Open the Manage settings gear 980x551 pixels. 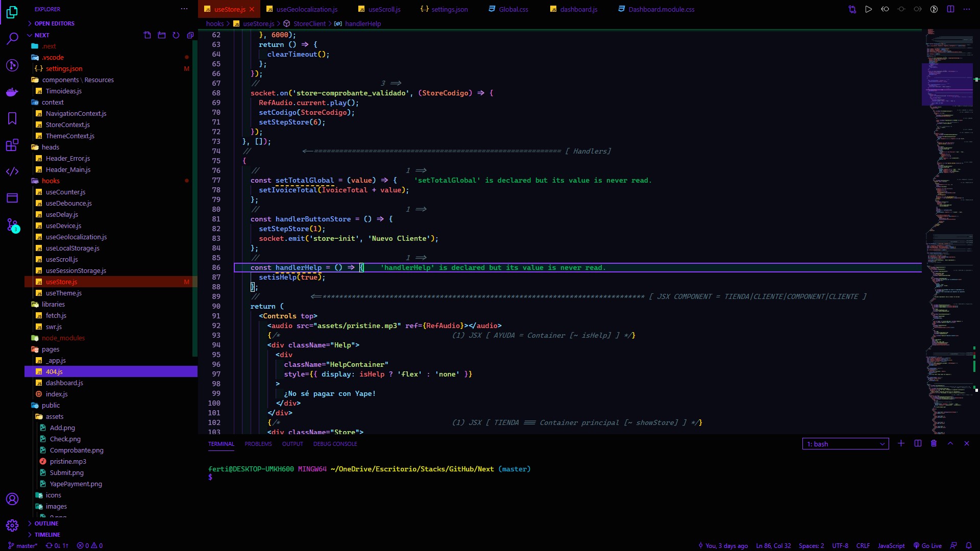[x=12, y=525]
